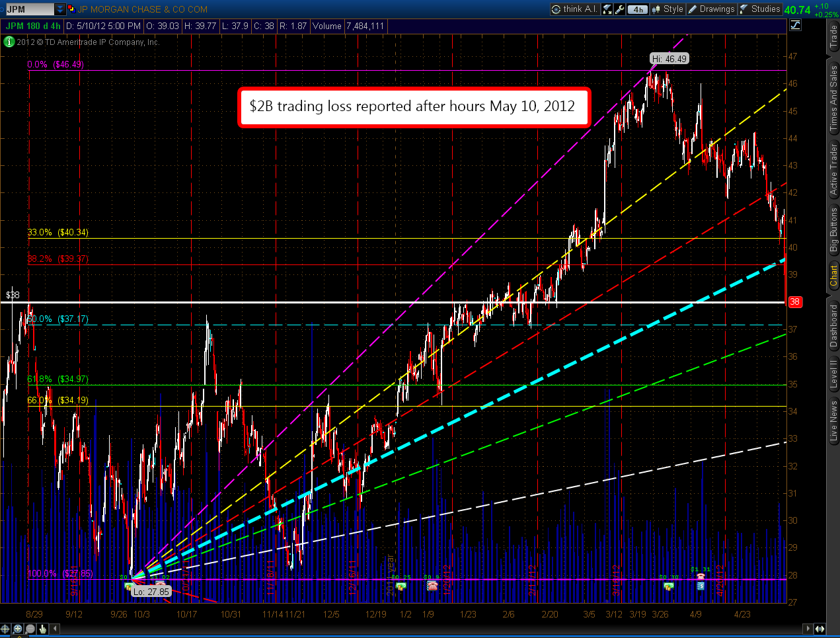The width and height of the screenshot is (840, 638).
Task: Click the 38.2% ($39.37) Fibonacci label
Action: pyautogui.click(x=57, y=259)
